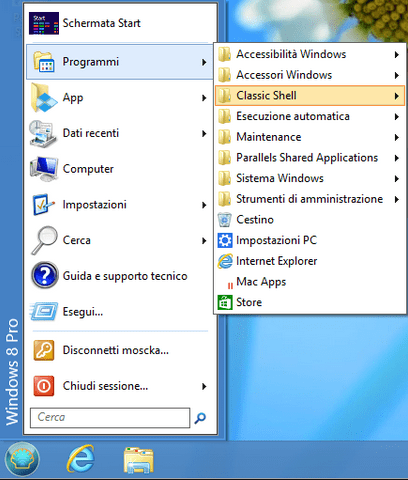Click the Impostazioni checklist icon
This screenshot has width=408, height=480.
coord(43,204)
